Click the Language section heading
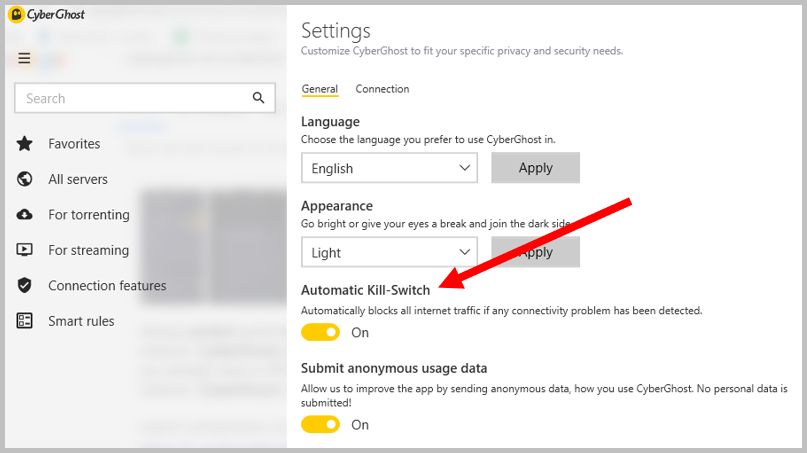Image resolution: width=807 pixels, height=453 pixels. click(x=330, y=122)
